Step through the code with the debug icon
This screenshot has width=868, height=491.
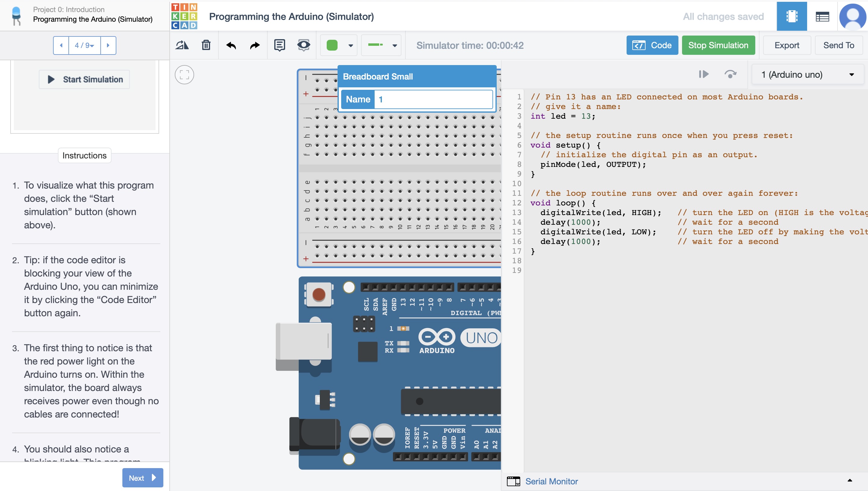coord(704,74)
